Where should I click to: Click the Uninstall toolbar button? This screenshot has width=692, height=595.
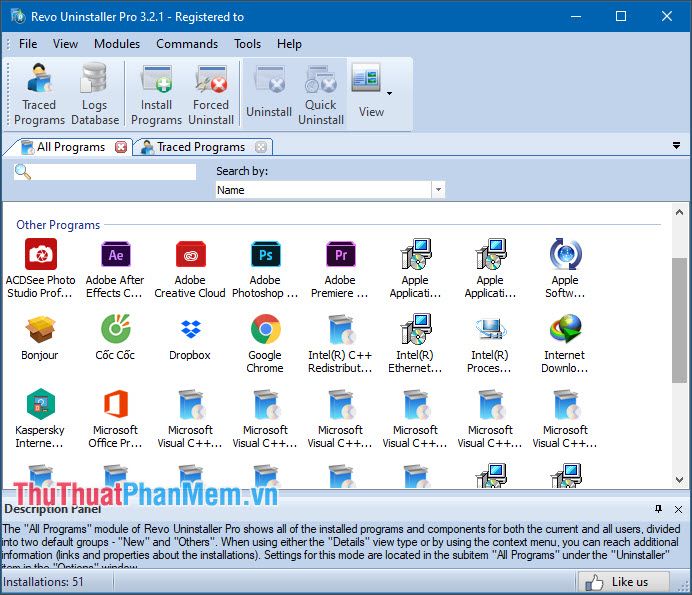pos(269,93)
